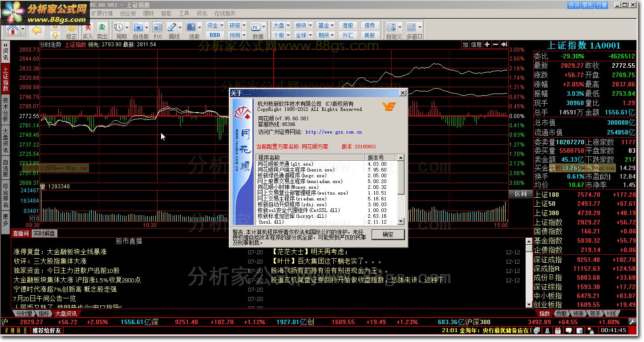Open the 创业板 menu
The image size is (644, 342).
128,14
